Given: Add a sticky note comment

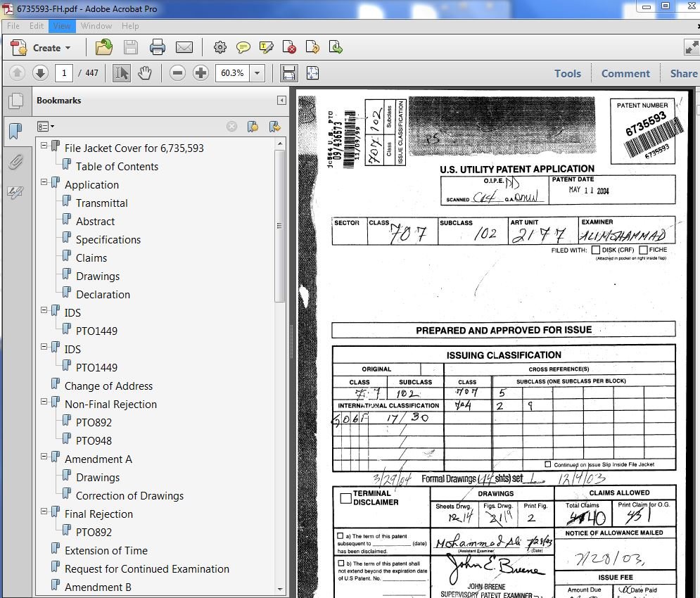Looking at the screenshot, I should (x=243, y=47).
